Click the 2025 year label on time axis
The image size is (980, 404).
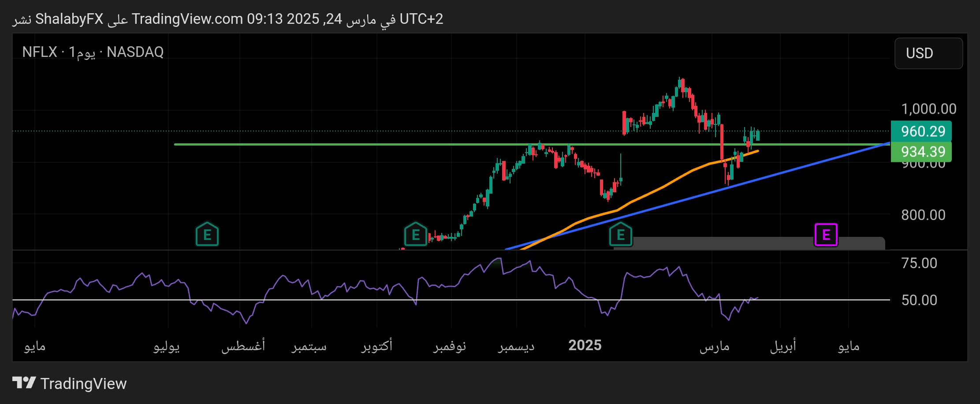click(x=585, y=345)
